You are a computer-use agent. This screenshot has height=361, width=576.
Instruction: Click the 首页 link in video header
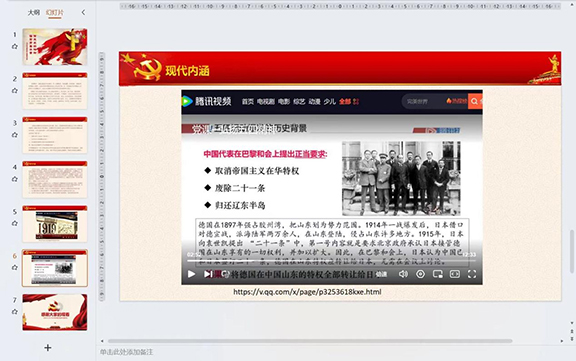click(x=248, y=101)
